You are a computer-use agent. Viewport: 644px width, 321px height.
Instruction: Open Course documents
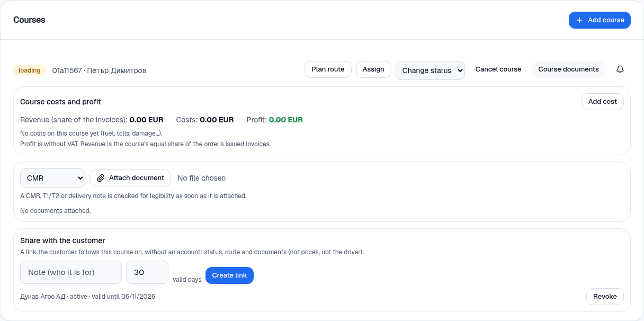[x=568, y=69]
